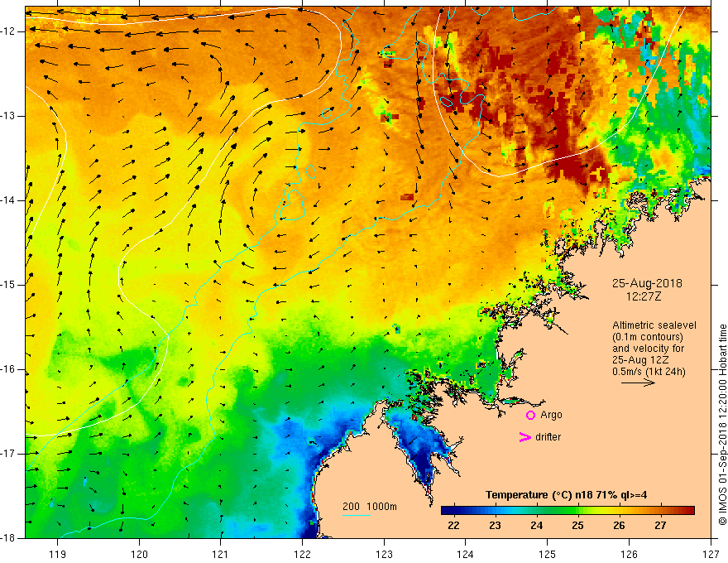Click the latitude label '-18'
The image size is (728, 563).
tap(8, 538)
